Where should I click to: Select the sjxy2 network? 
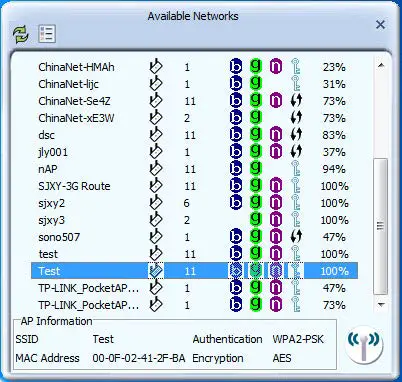194,203
